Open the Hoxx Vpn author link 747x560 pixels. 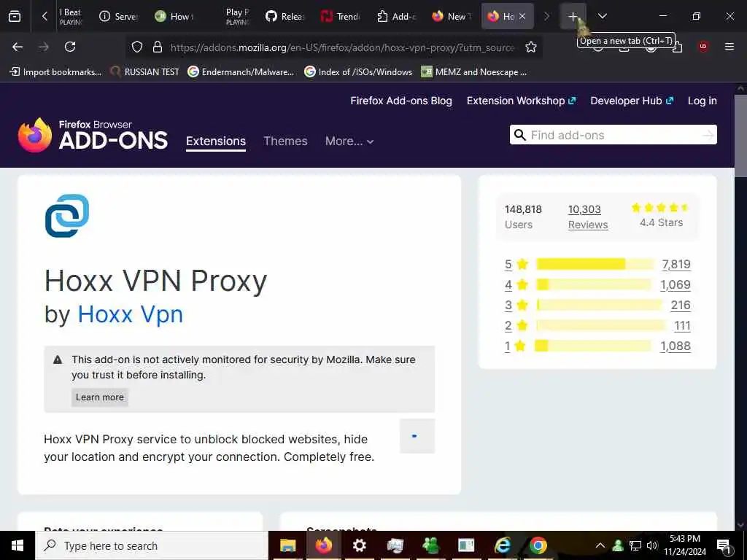(130, 314)
